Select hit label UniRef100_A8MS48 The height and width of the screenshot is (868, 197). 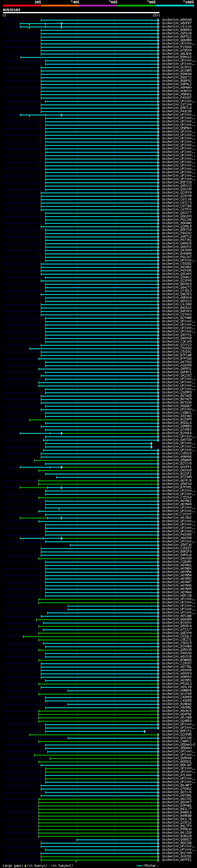click(x=177, y=20)
